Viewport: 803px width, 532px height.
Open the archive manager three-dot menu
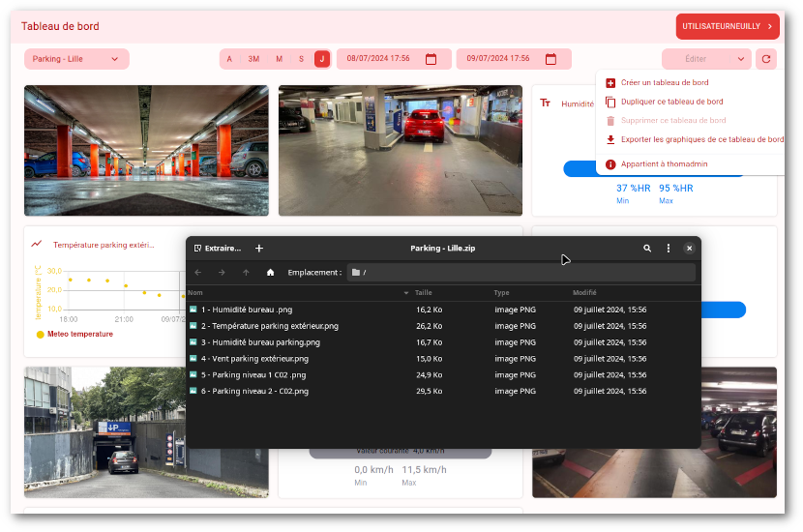pyautogui.click(x=668, y=249)
